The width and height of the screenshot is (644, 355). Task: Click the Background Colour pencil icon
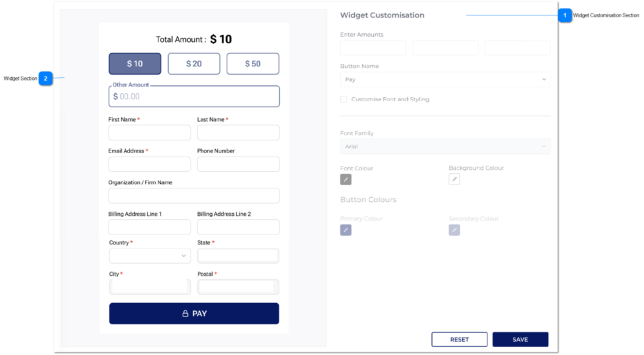[x=454, y=179]
